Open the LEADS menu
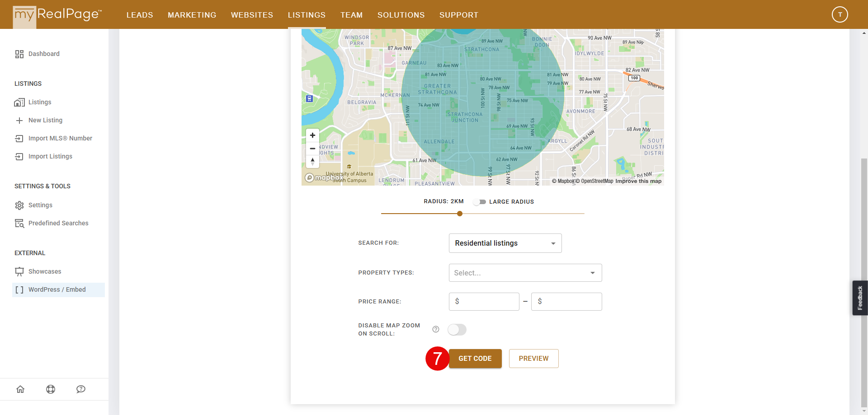 pos(140,15)
